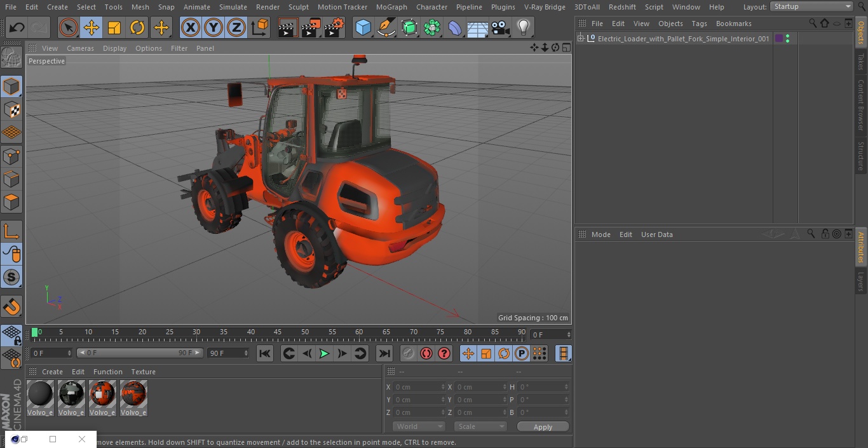Render to Picture Viewer
This screenshot has width=868, height=448.
(x=311, y=27)
